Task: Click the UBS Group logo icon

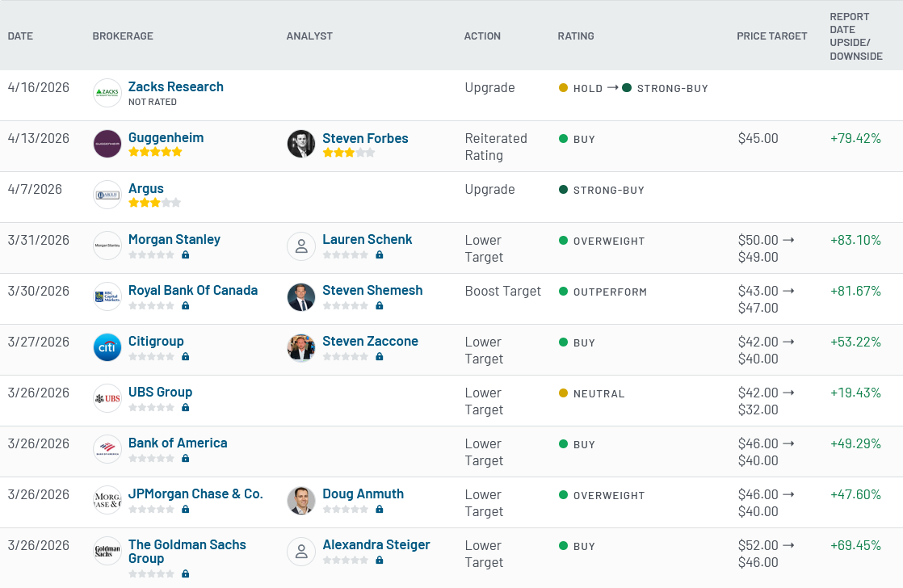Action: pyautogui.click(x=107, y=398)
